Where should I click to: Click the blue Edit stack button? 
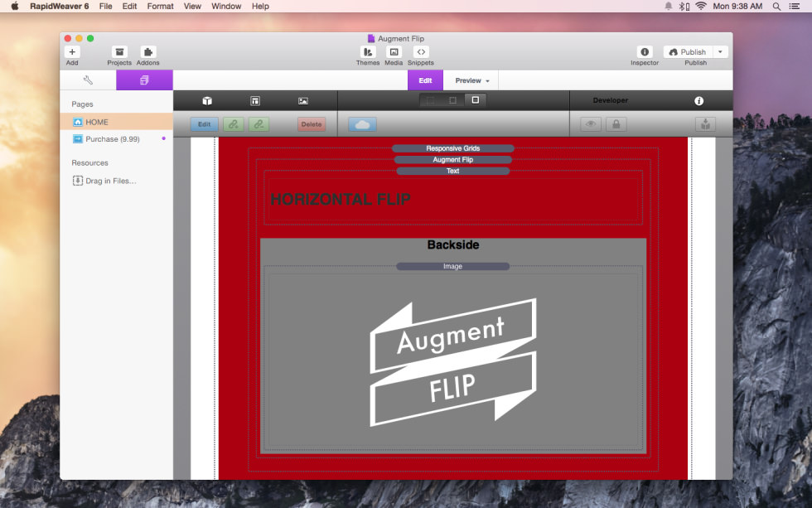click(204, 124)
